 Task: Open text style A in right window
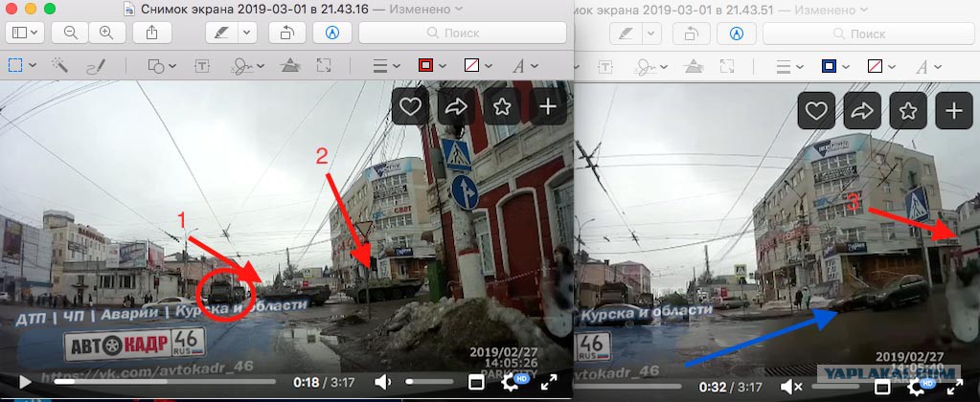tap(922, 65)
